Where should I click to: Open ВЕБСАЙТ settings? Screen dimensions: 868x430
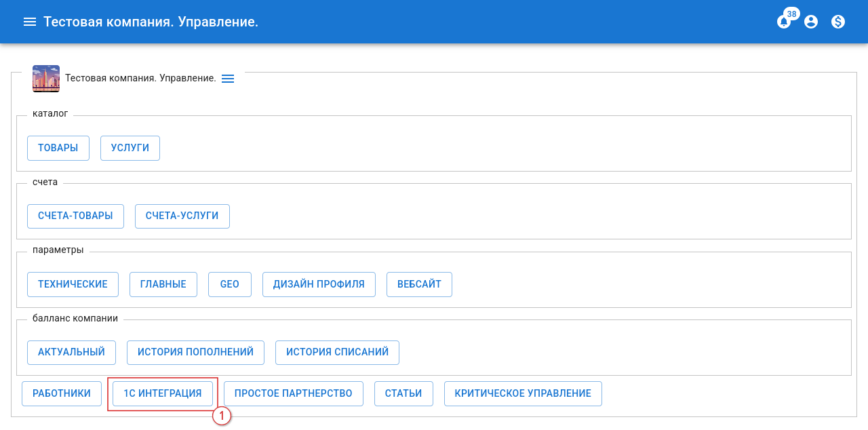[419, 284]
